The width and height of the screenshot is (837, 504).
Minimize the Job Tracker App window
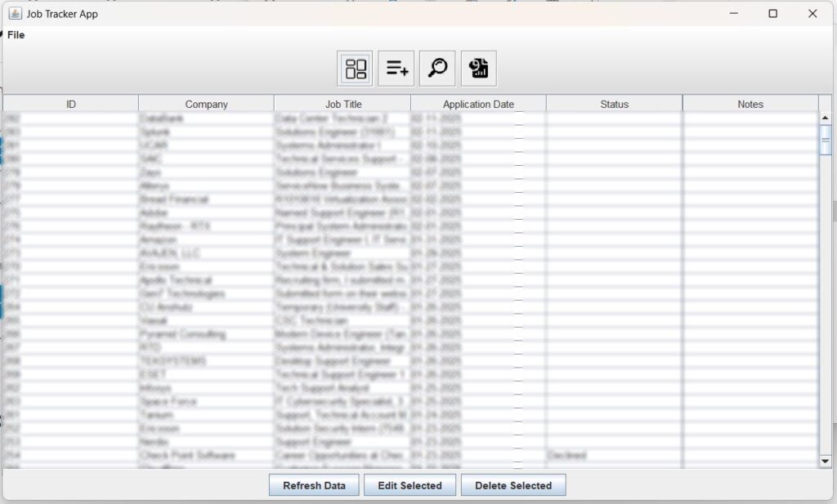pyautogui.click(x=734, y=14)
